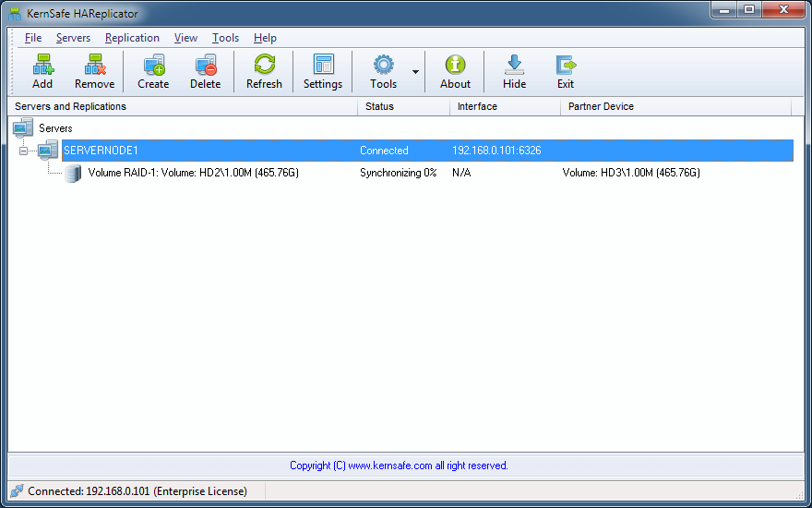Maximize the HAReplicator window
This screenshot has width=812, height=508.
tap(749, 10)
